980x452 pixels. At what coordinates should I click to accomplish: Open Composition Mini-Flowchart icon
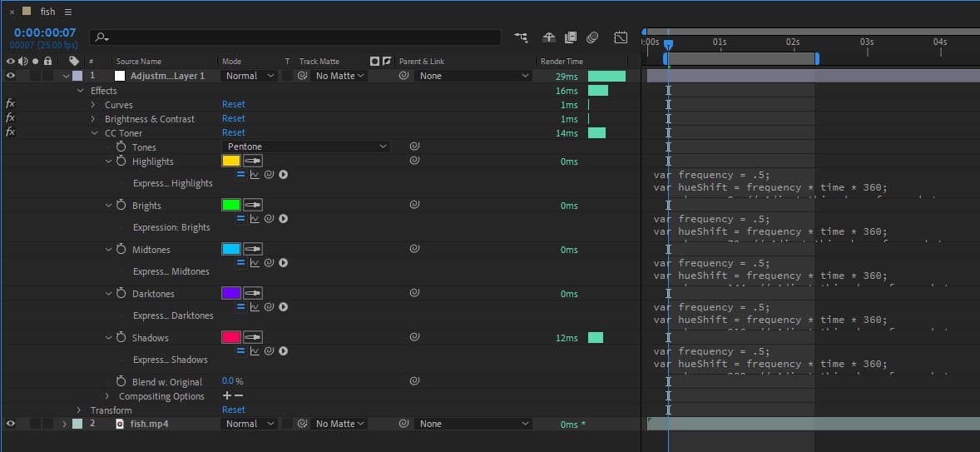tap(521, 37)
